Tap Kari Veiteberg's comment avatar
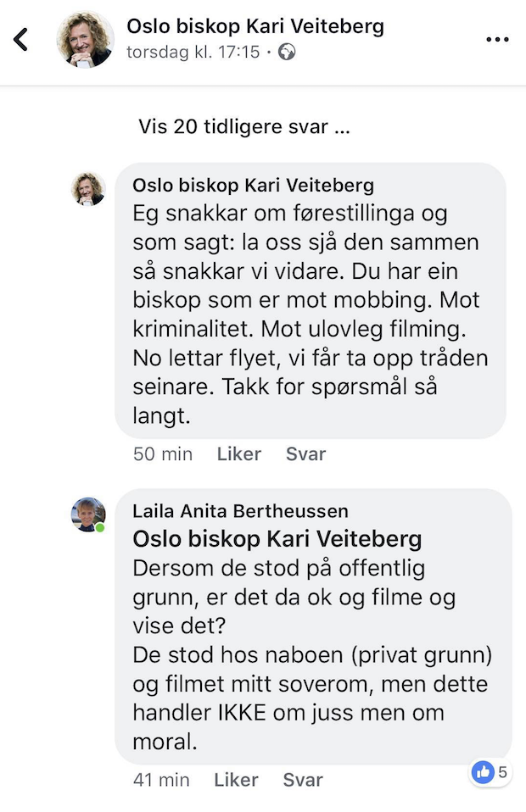 [87, 188]
